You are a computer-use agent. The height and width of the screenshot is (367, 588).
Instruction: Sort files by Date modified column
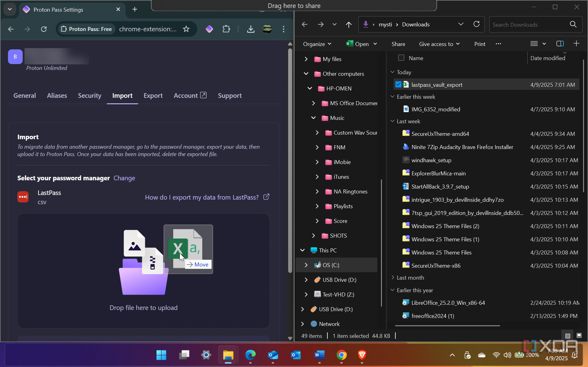click(548, 58)
